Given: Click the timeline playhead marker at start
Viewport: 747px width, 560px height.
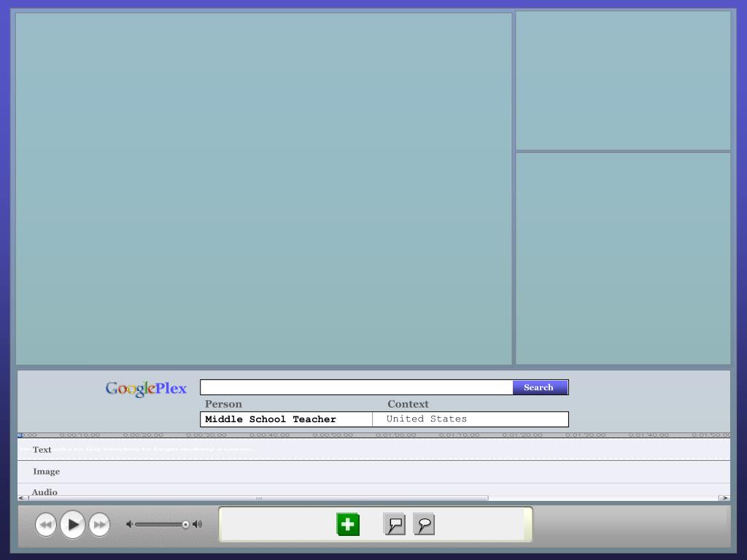Looking at the screenshot, I should click(20, 435).
